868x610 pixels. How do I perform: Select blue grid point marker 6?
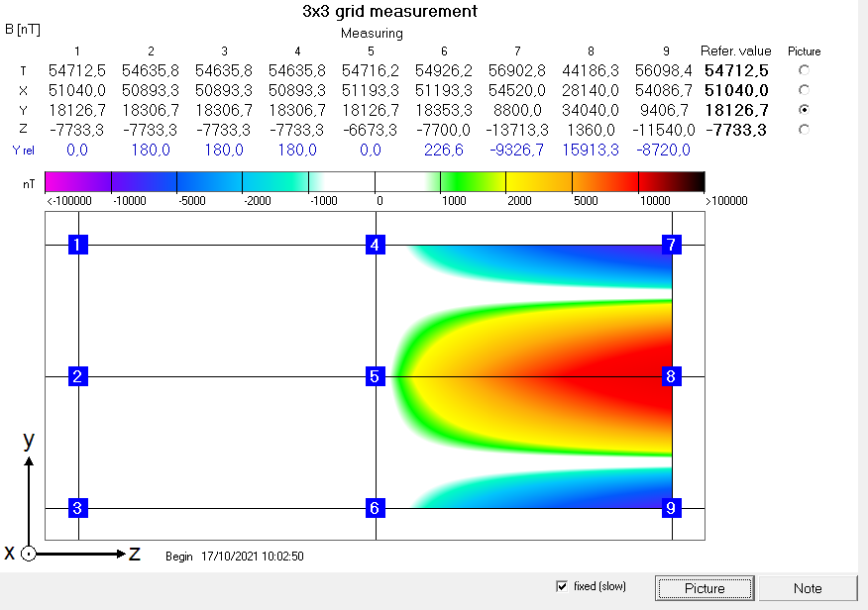pos(376,508)
